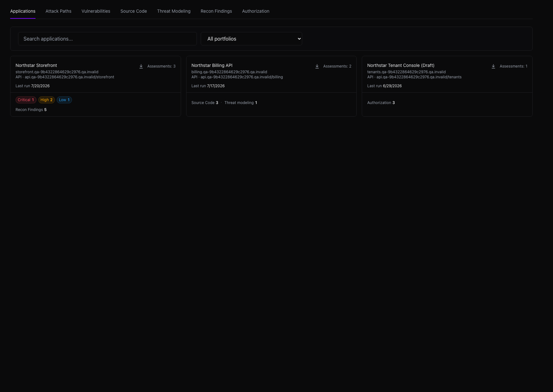Open the Source Code tab
The height and width of the screenshot is (392, 553).
point(133,11)
